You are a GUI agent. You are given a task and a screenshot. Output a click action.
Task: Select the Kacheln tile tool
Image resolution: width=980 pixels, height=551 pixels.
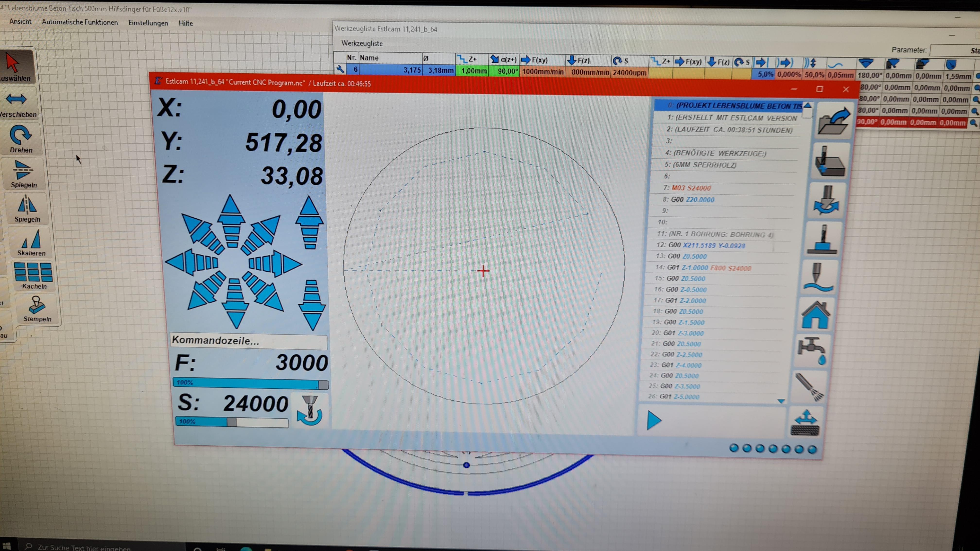34,276
